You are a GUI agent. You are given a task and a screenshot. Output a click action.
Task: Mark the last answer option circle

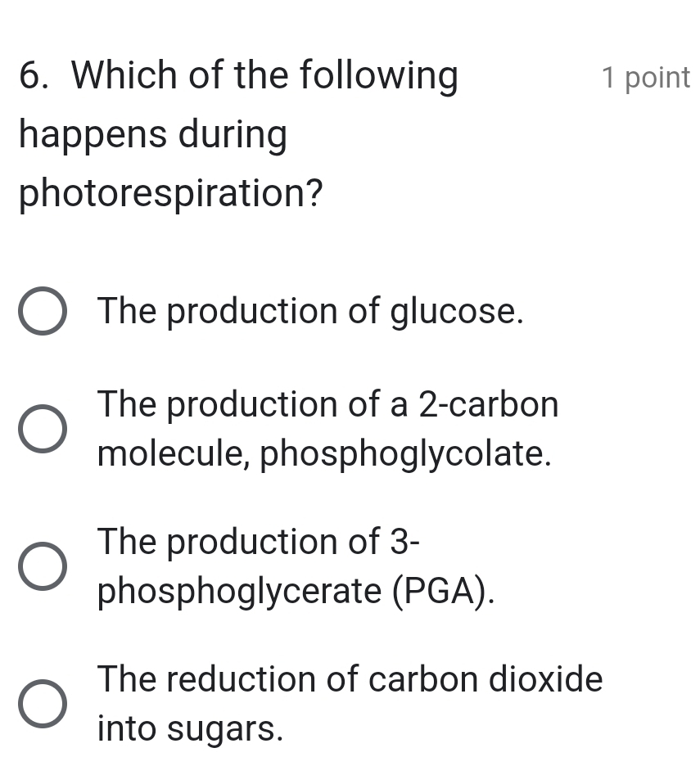click(43, 704)
